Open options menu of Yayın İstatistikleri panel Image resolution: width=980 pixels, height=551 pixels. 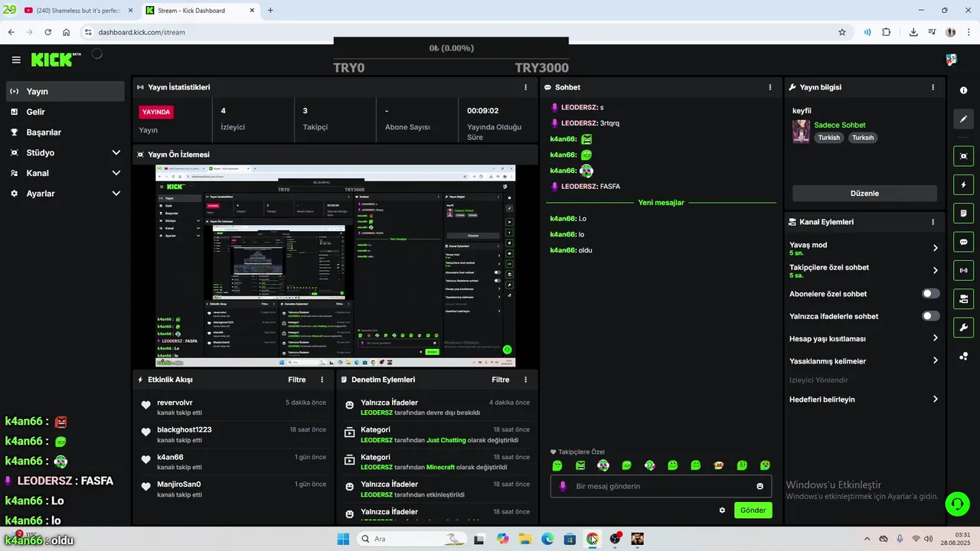525,87
